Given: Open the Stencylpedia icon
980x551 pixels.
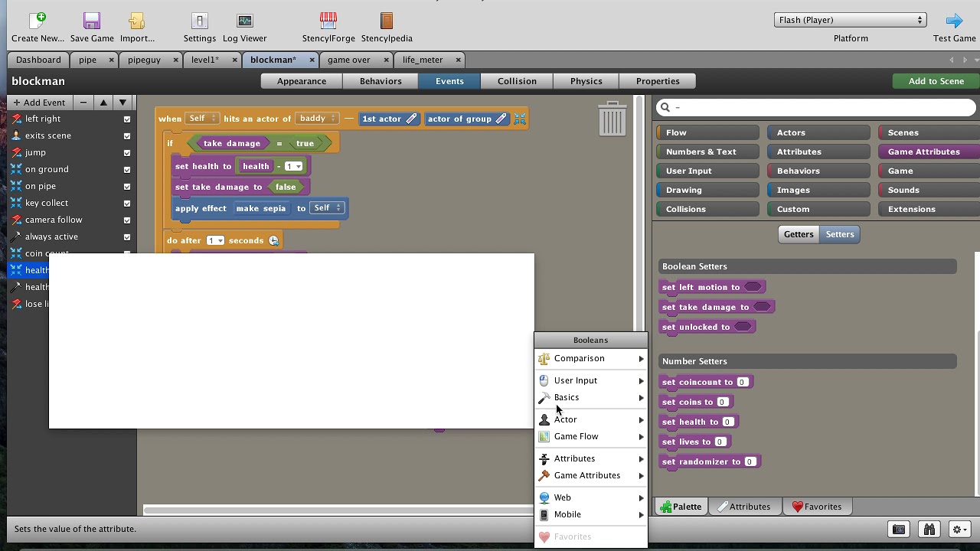Looking at the screenshot, I should [387, 21].
